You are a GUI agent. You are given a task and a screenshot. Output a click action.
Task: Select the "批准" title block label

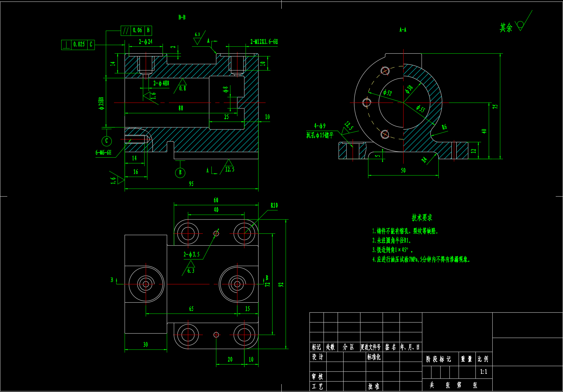(x=374, y=386)
